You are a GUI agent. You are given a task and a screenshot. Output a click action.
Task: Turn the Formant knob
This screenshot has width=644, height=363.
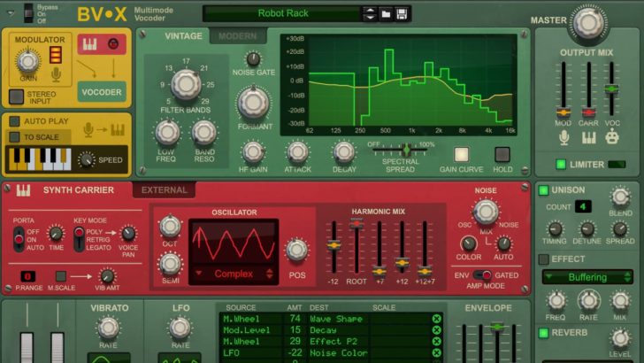(x=253, y=103)
